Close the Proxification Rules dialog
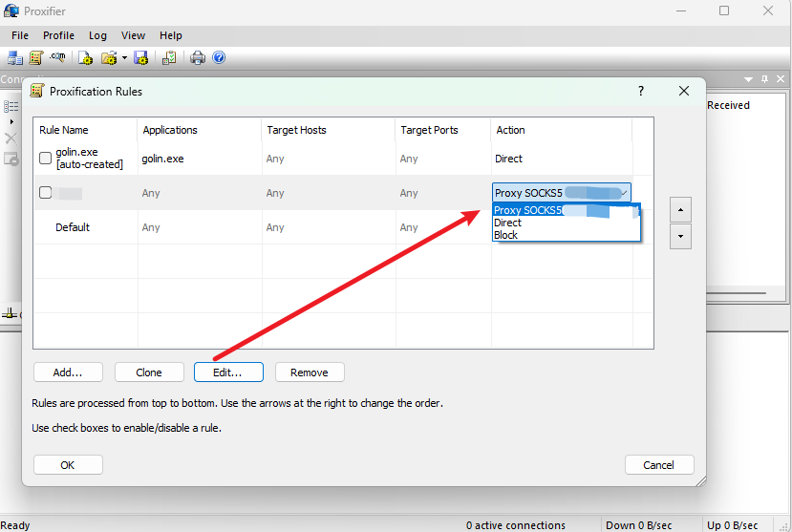The width and height of the screenshot is (792, 532). tap(684, 91)
